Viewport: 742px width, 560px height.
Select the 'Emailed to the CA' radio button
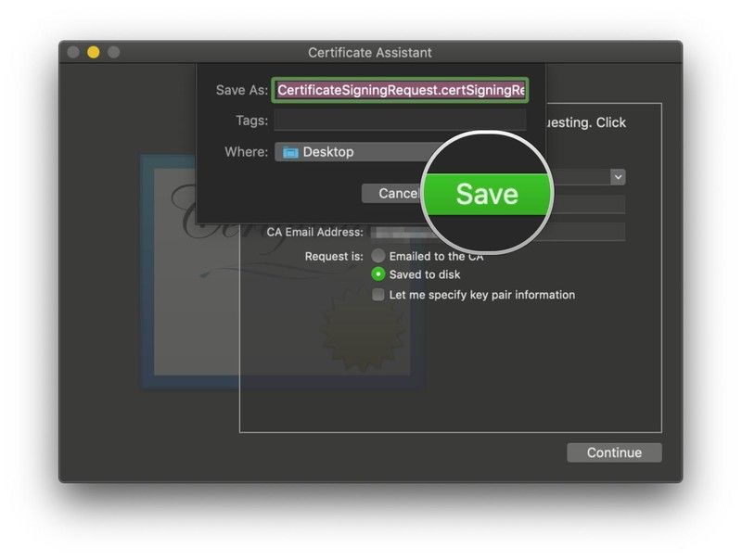[378, 256]
